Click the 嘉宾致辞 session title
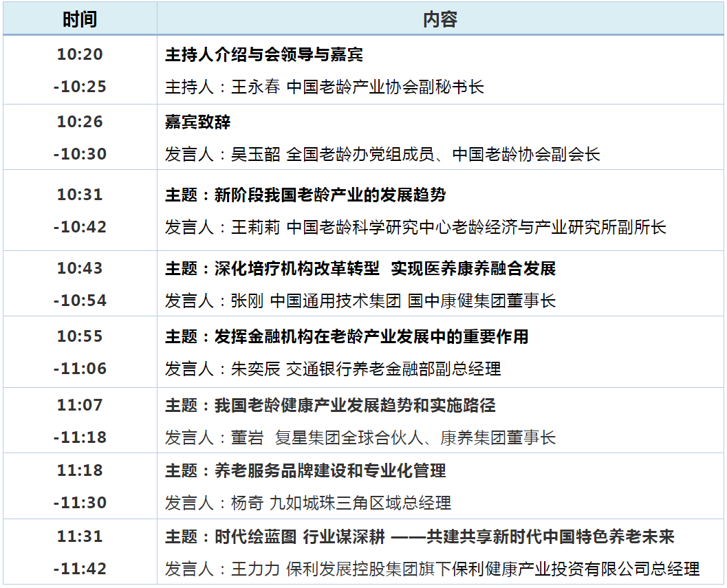Viewport: 727px width, 588px height. [x=198, y=122]
